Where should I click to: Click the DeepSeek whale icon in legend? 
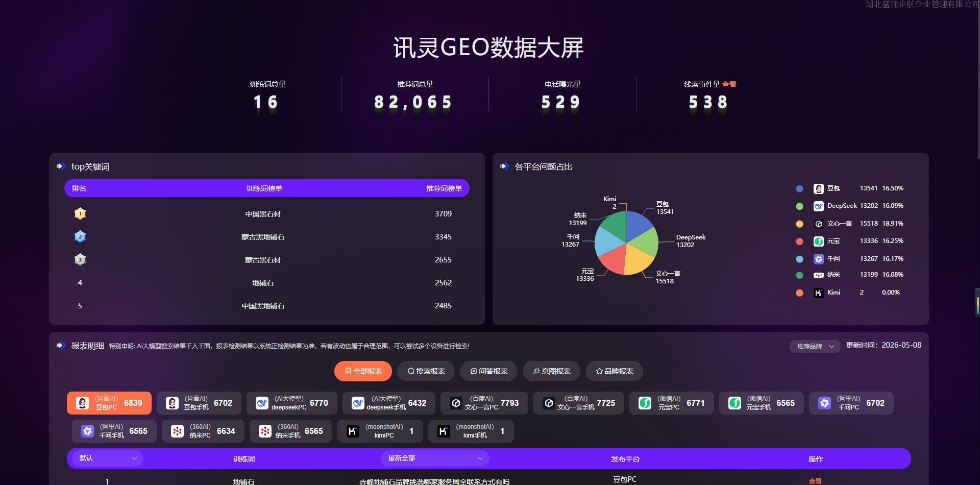(819, 206)
